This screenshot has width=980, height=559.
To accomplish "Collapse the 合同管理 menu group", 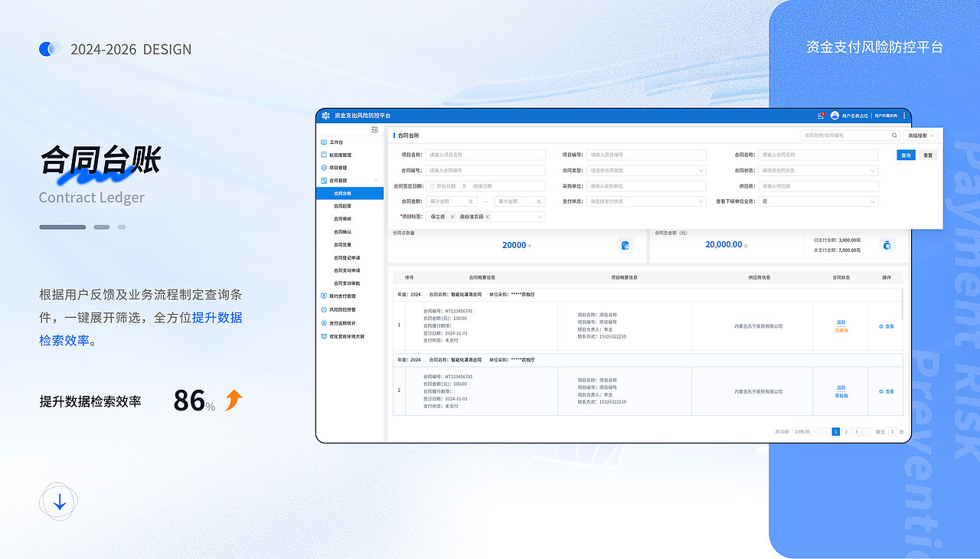I will pyautogui.click(x=375, y=181).
